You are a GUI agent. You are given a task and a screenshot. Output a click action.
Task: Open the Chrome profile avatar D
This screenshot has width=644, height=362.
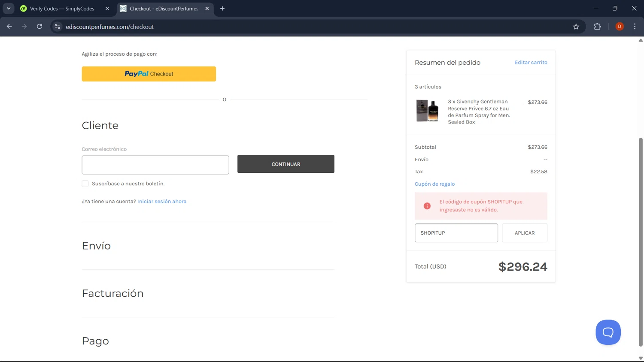click(620, 27)
